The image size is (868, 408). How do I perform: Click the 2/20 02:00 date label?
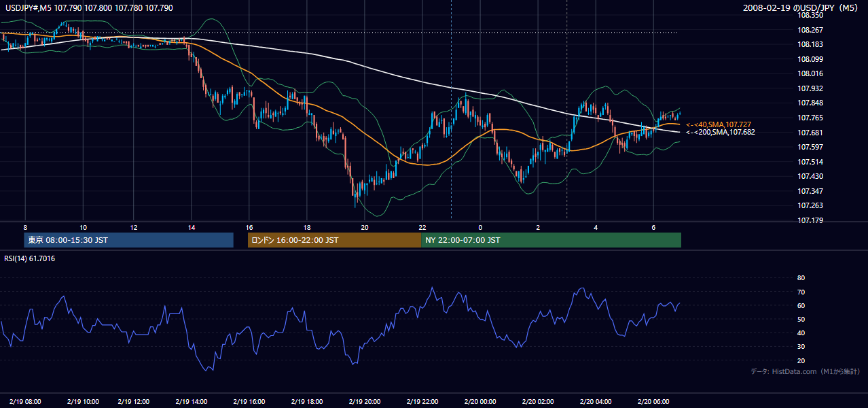pyautogui.click(x=538, y=401)
